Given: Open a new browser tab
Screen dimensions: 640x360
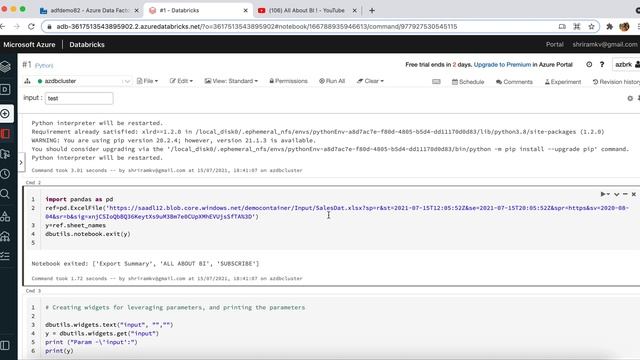Looking at the screenshot, I should coord(372,11).
